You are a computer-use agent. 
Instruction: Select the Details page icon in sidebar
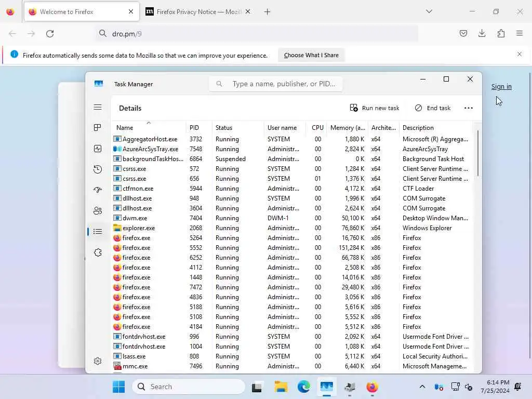pyautogui.click(x=98, y=231)
